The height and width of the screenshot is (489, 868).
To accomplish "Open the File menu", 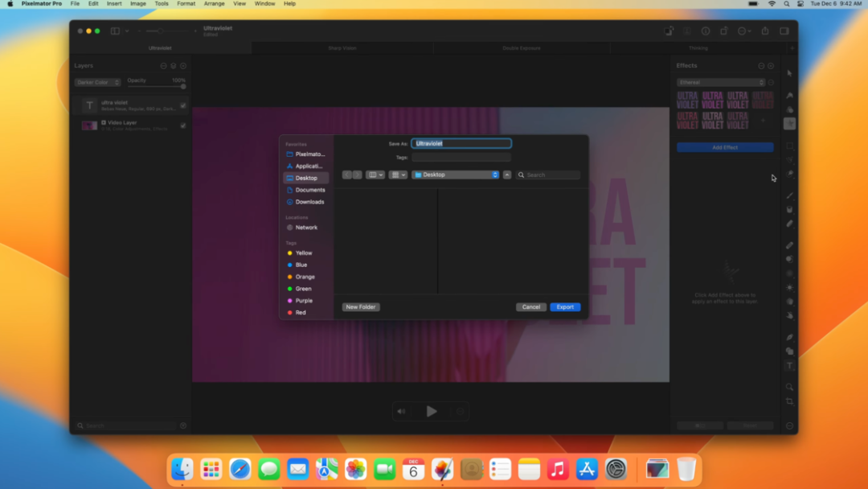I will pos(75,4).
